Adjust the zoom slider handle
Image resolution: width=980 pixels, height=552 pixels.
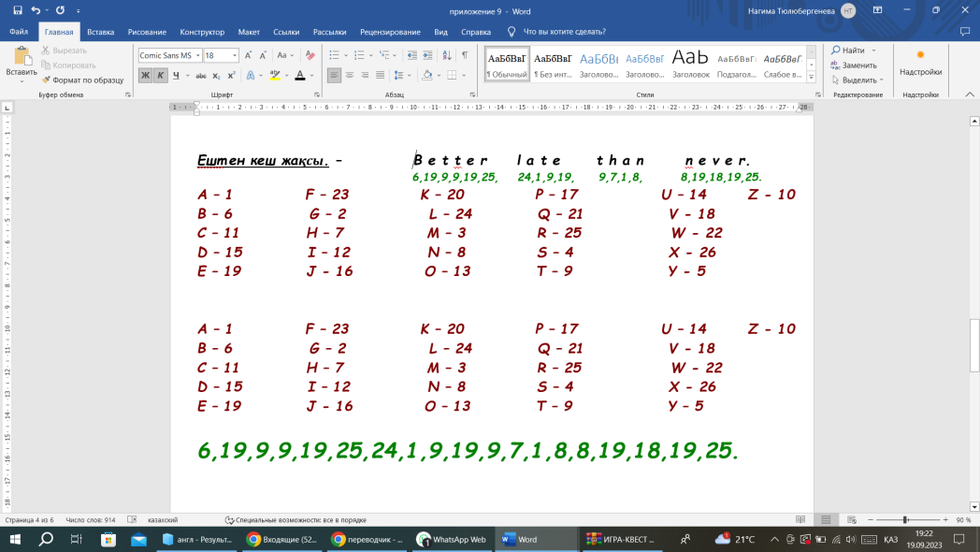pyautogui.click(x=905, y=519)
